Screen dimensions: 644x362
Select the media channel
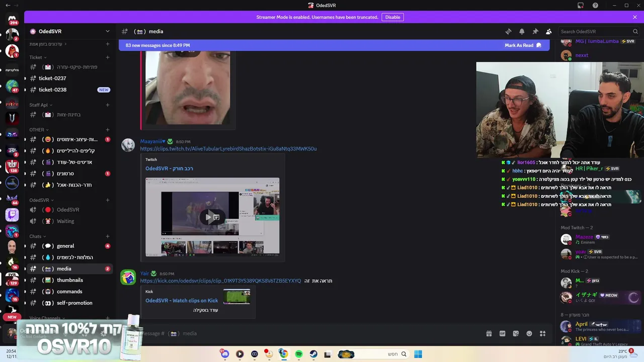(69, 269)
